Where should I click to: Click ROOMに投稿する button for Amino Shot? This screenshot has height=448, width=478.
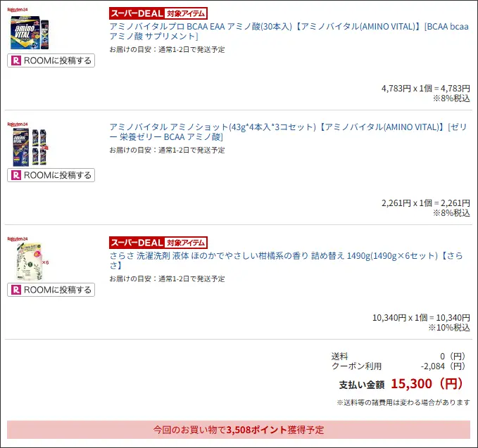pyautogui.click(x=51, y=175)
